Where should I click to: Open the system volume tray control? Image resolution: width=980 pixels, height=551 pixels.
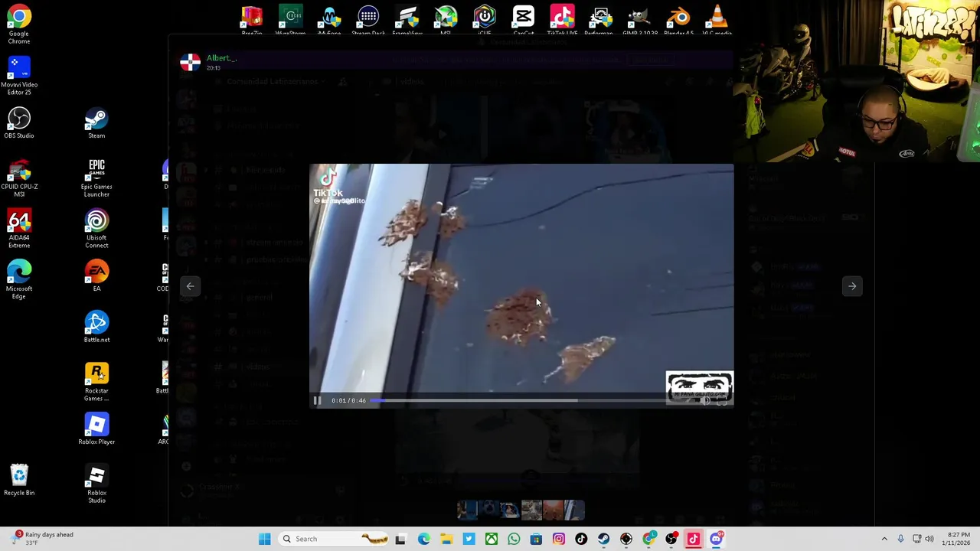coord(929,539)
